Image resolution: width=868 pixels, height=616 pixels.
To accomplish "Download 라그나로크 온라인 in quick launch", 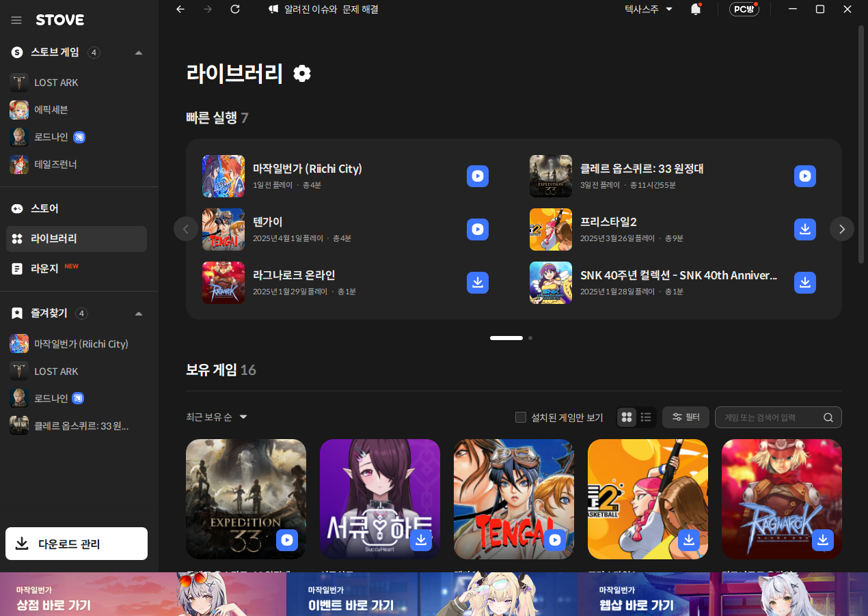I will (x=478, y=283).
